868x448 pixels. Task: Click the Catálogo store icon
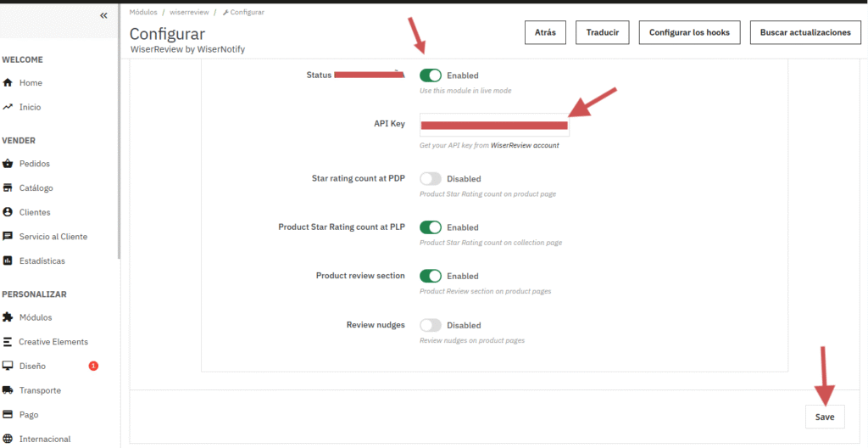pos(8,188)
